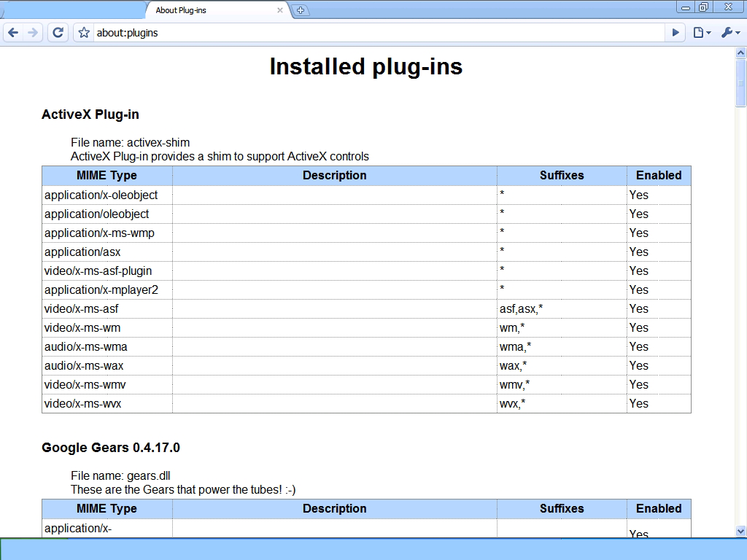
Task: Click the Go arrow beside the address bar
Action: 676,32
